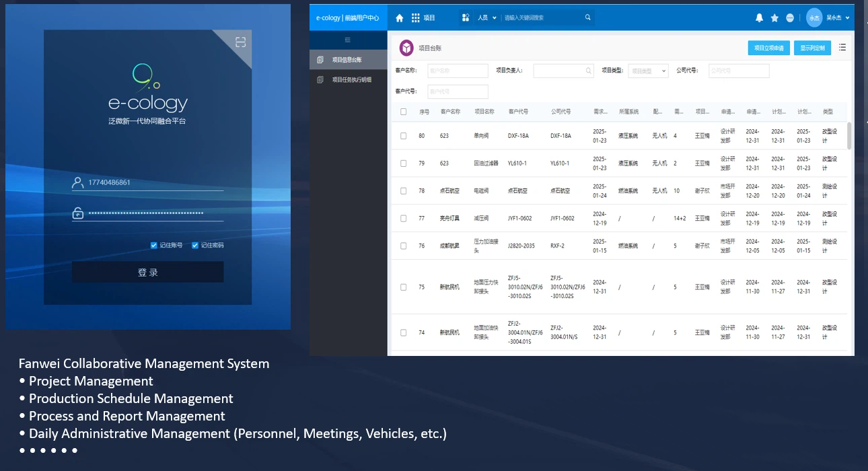Viewport: 868px width, 471px height.
Task: Click 谢子钦 in row 76
Action: pyautogui.click(x=702, y=246)
